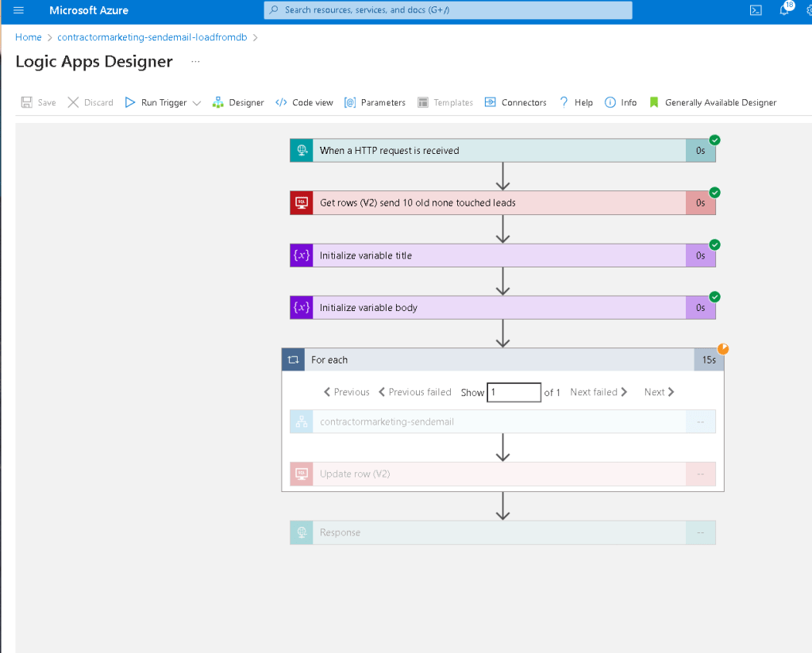Image resolution: width=812 pixels, height=653 pixels.
Task: Expand 'Update row (V2)' action
Action: (x=503, y=474)
